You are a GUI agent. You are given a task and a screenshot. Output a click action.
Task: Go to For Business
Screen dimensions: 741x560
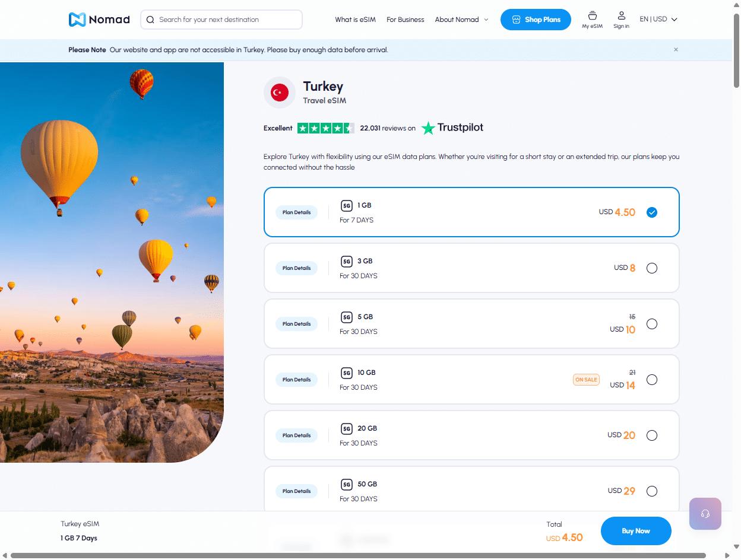pyautogui.click(x=406, y=20)
